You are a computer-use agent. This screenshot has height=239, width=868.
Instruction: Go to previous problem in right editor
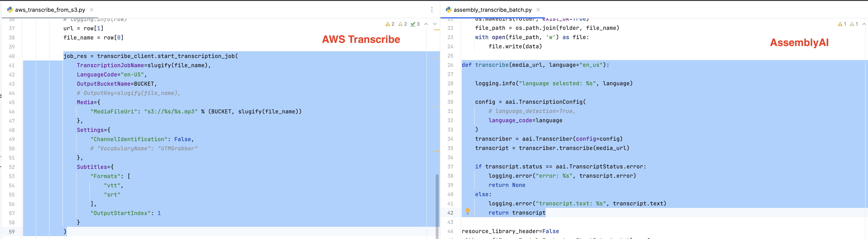[x=864, y=24]
